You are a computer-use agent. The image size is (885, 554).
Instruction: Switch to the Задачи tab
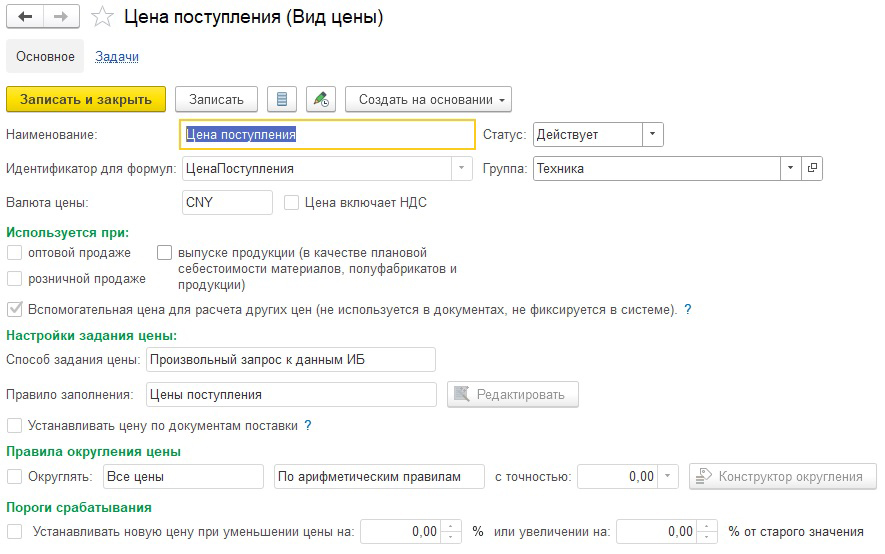(116, 57)
